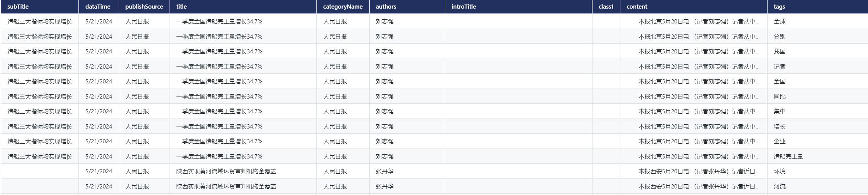Click the 企业 tag cell
The width and height of the screenshot is (868, 195).
click(x=780, y=141)
